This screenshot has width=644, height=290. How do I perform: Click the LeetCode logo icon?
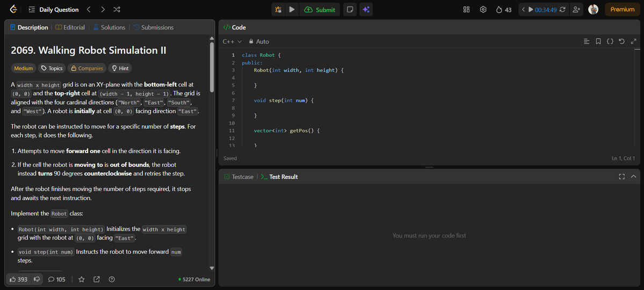point(14,9)
